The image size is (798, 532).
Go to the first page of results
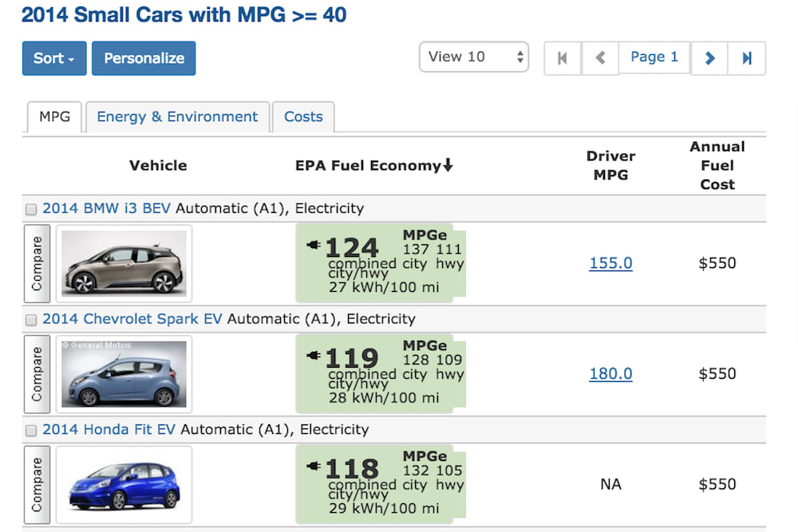tap(563, 58)
